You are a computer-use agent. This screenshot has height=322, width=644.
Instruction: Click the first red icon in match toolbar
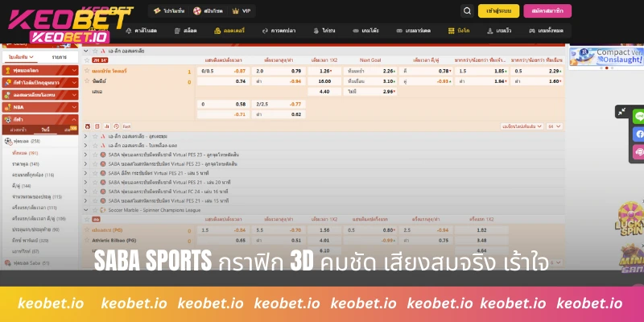coord(87,126)
